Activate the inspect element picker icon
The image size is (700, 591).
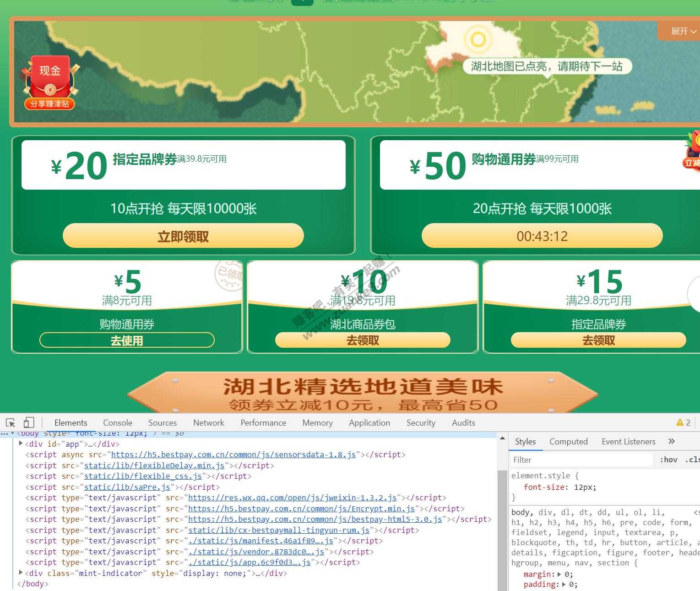(x=11, y=422)
